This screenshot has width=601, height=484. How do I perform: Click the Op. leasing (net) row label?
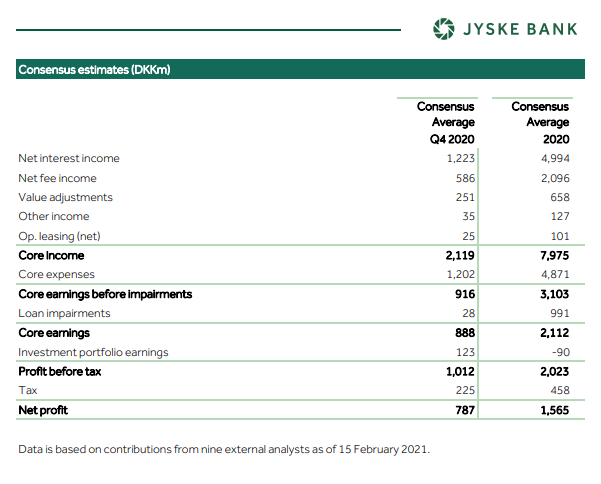click(x=60, y=236)
